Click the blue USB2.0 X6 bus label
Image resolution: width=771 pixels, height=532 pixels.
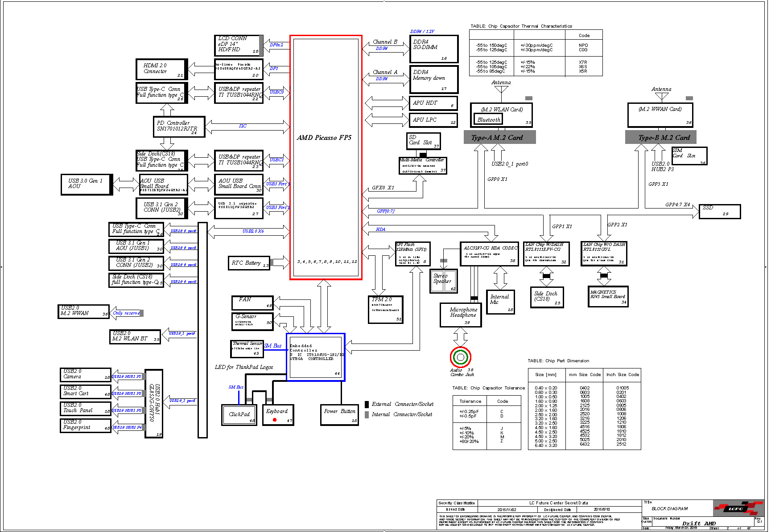pos(253,231)
